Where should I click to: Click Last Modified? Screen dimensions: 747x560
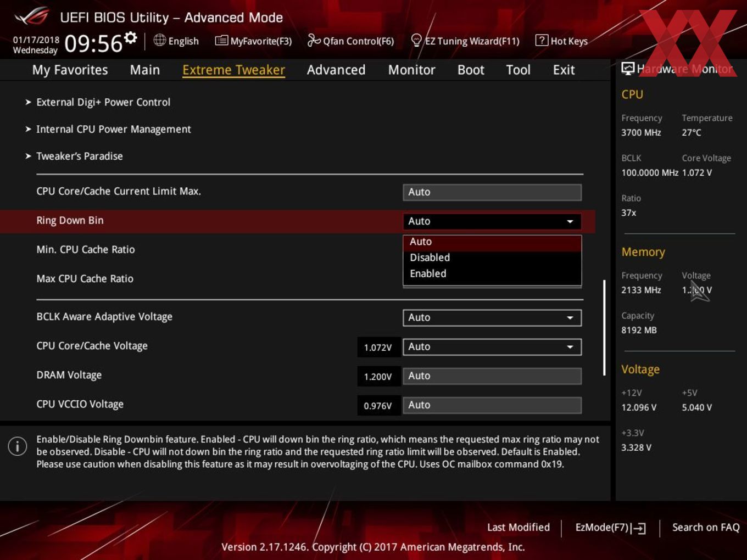pos(519,527)
